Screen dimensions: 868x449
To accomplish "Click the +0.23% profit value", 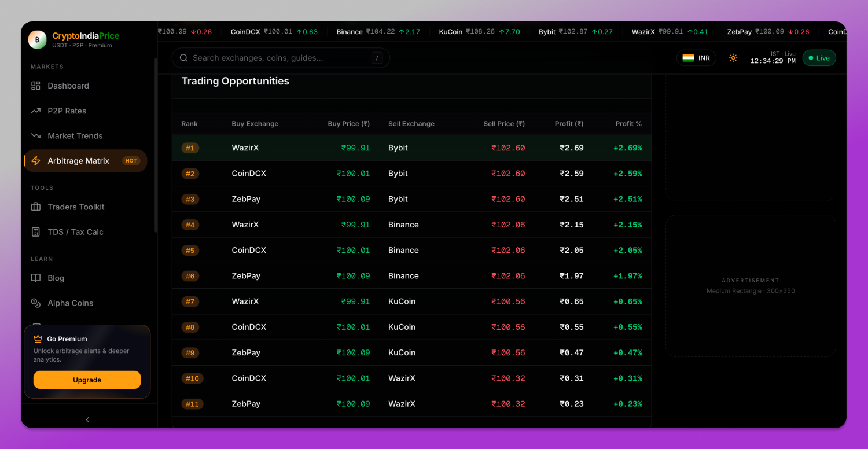I will point(628,404).
